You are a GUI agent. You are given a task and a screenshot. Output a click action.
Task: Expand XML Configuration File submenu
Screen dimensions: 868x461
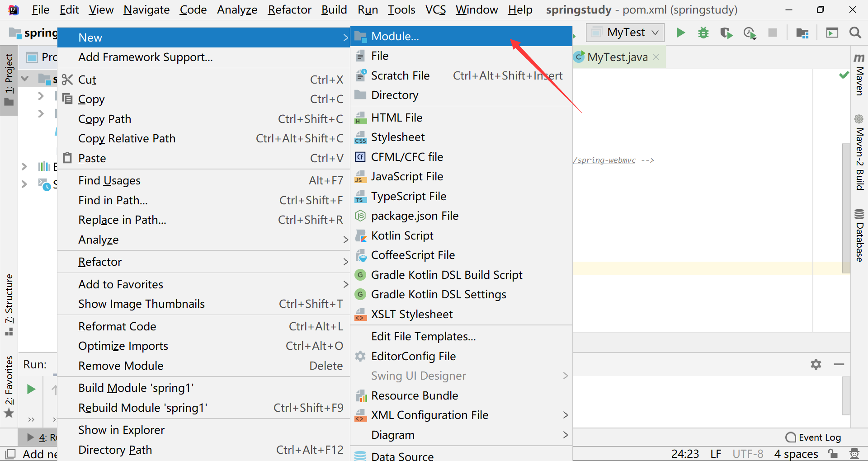click(x=462, y=415)
